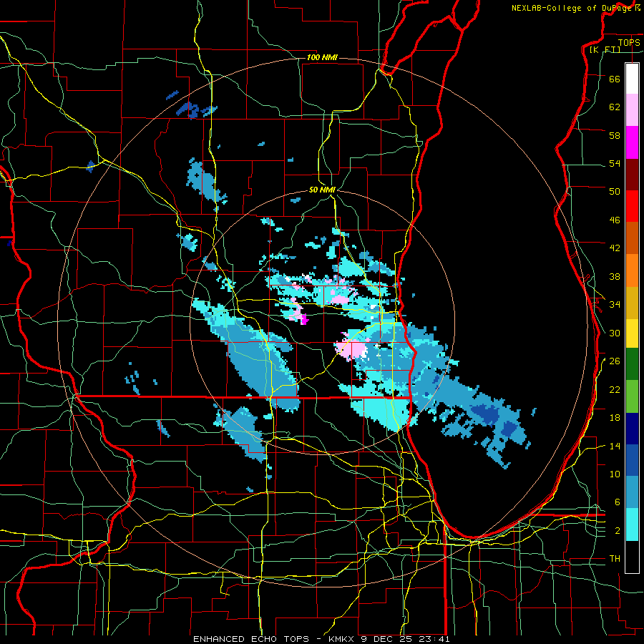Click the ENHANCED ECHO TOPS caption text
Viewport: 644px width, 644px height.
250,639
